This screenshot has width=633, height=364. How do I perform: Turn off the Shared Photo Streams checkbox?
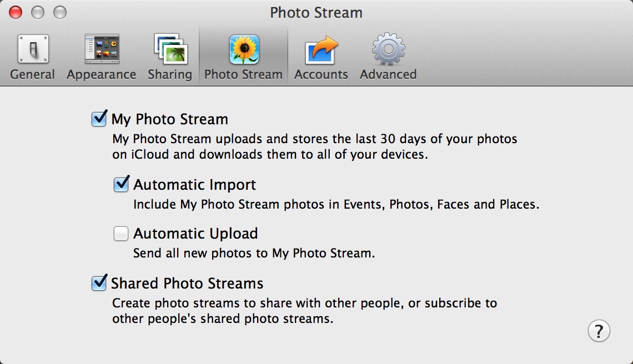coord(99,283)
